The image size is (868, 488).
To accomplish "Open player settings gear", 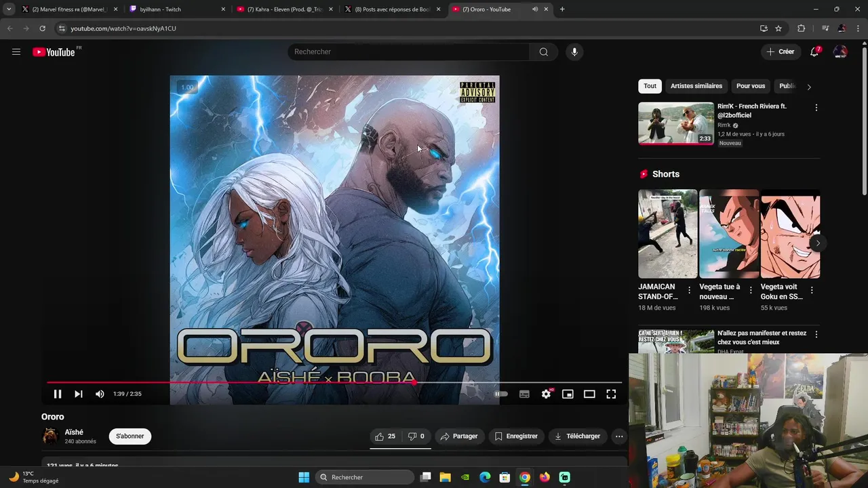I will click(x=546, y=394).
